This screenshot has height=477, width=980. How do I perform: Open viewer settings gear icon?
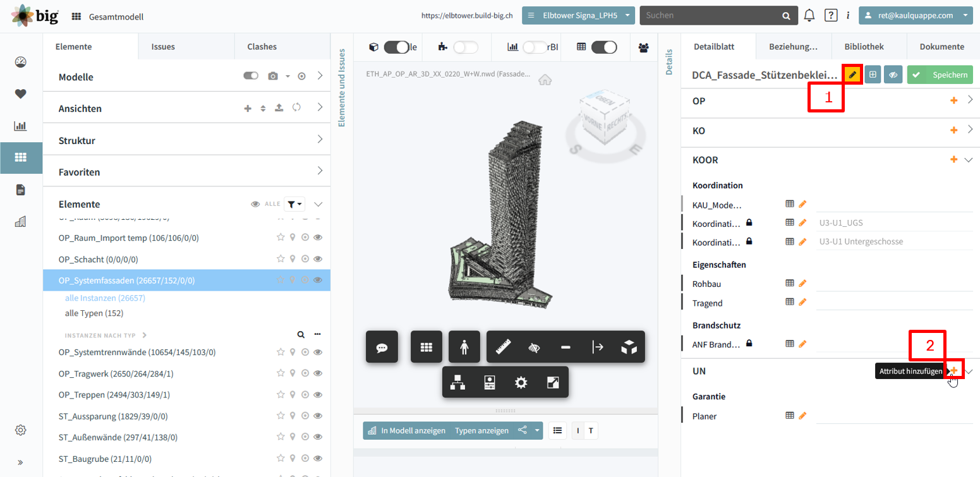pyautogui.click(x=521, y=382)
